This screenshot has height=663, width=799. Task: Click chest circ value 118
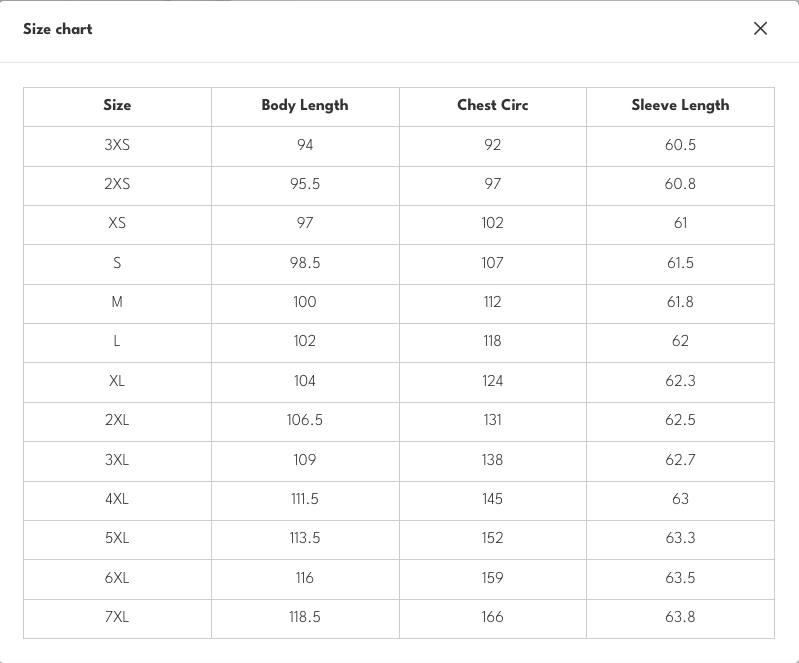click(x=492, y=341)
